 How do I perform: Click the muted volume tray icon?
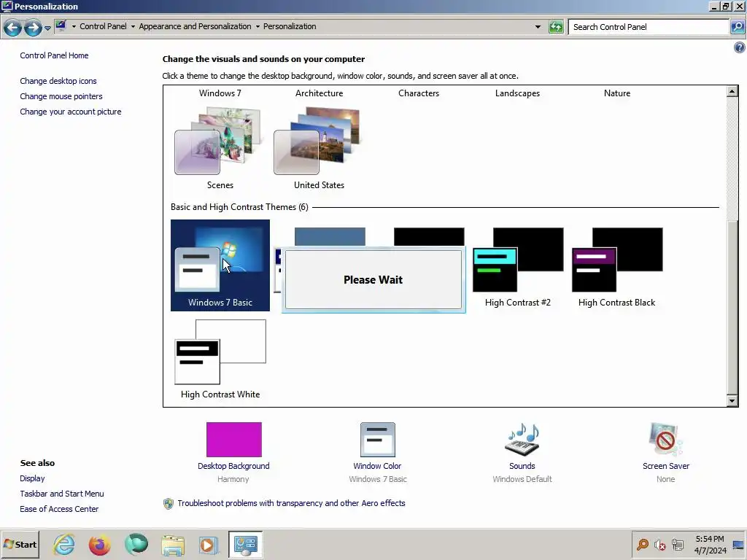[659, 544]
